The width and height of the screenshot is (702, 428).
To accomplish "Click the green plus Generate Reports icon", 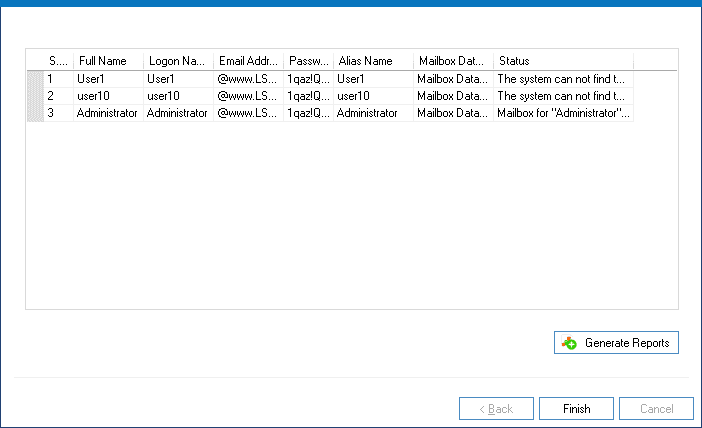I will pyautogui.click(x=569, y=343).
